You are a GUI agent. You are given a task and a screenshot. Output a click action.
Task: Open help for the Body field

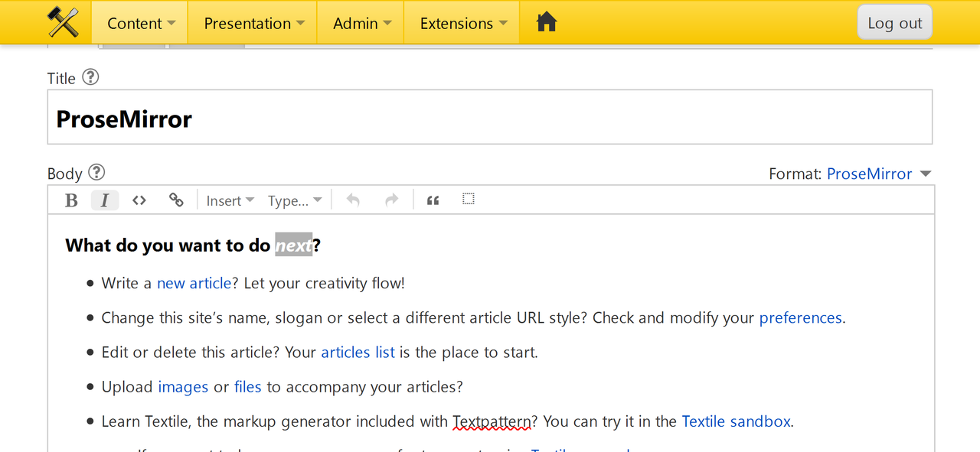click(x=96, y=172)
